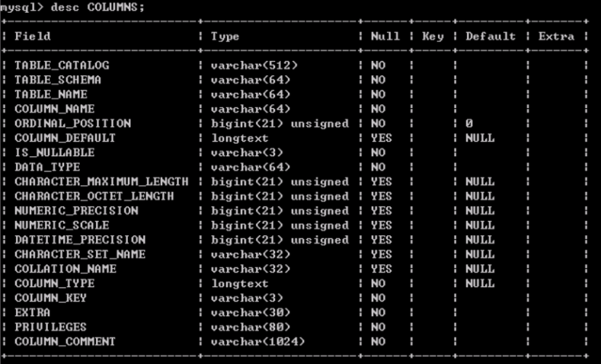Select the Field column header
The image size is (601, 364).
tap(33, 36)
